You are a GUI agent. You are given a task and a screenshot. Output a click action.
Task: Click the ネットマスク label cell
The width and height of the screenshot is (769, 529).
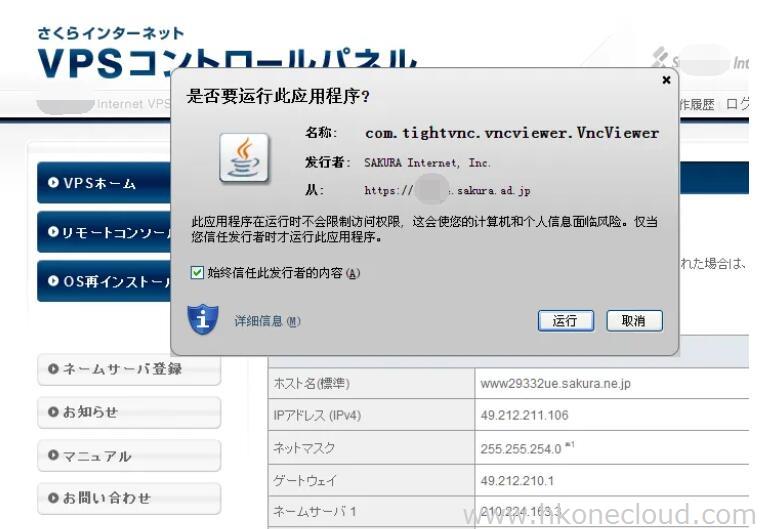[371, 448]
